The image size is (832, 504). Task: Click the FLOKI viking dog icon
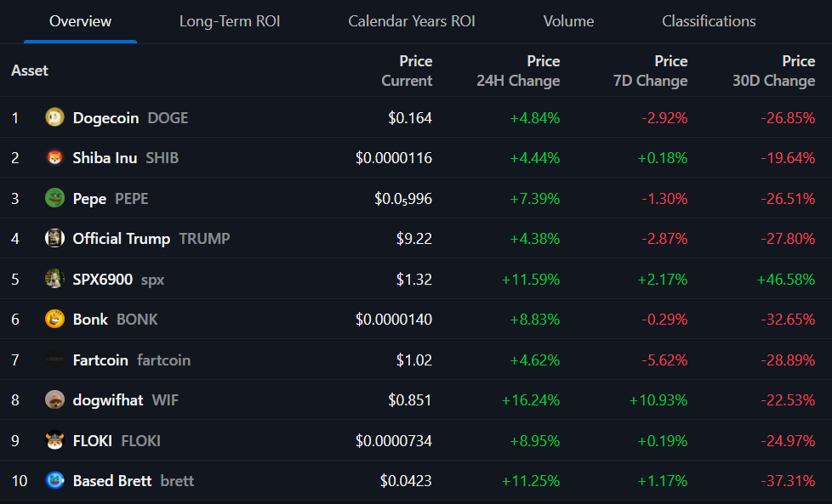pyautogui.click(x=54, y=440)
